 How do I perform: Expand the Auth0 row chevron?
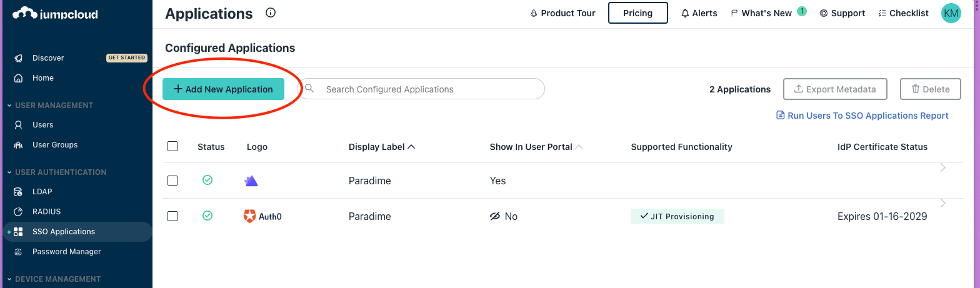[943, 203]
